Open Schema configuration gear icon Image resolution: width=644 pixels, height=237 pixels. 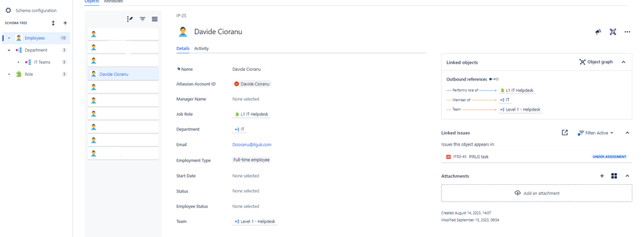pyautogui.click(x=8, y=10)
